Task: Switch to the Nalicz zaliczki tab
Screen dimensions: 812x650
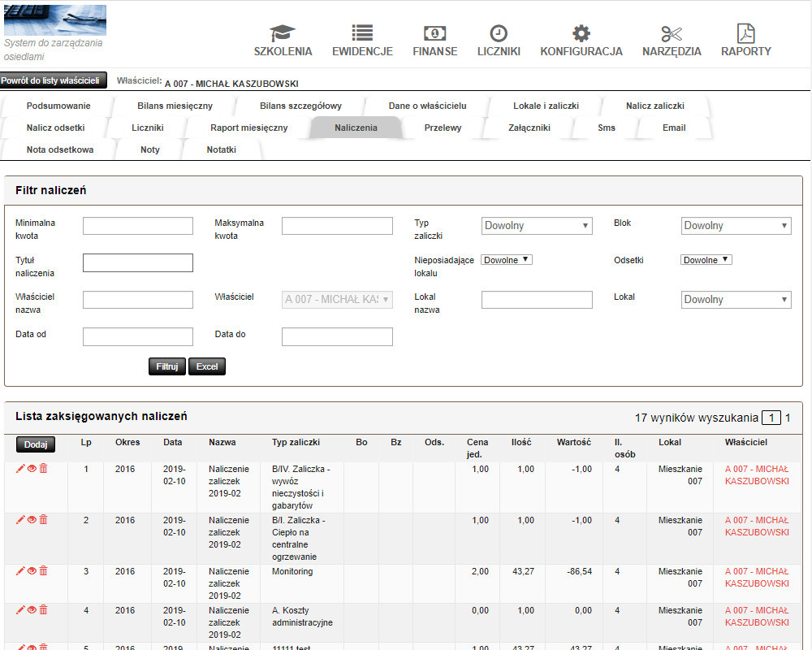Action: [x=655, y=106]
